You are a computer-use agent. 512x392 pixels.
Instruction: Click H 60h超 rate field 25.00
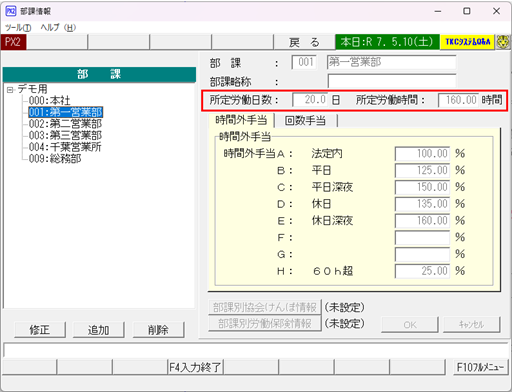tap(422, 271)
